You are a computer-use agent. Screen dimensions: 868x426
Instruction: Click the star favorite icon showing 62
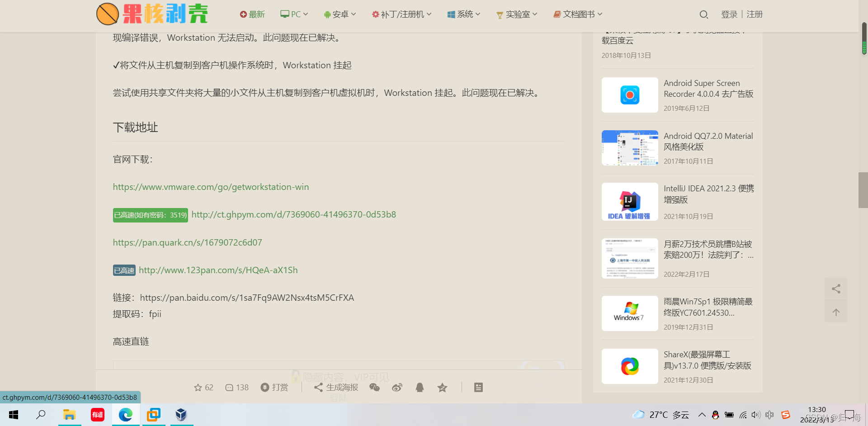pyautogui.click(x=203, y=388)
